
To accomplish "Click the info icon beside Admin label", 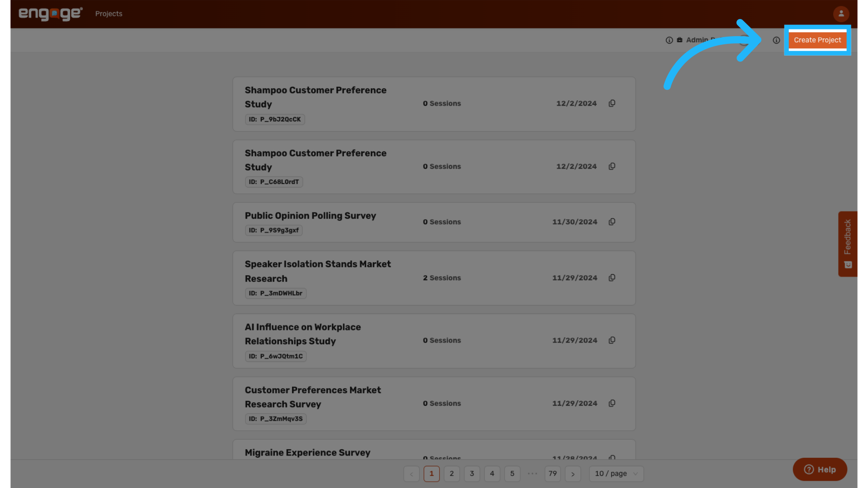I will coord(669,40).
